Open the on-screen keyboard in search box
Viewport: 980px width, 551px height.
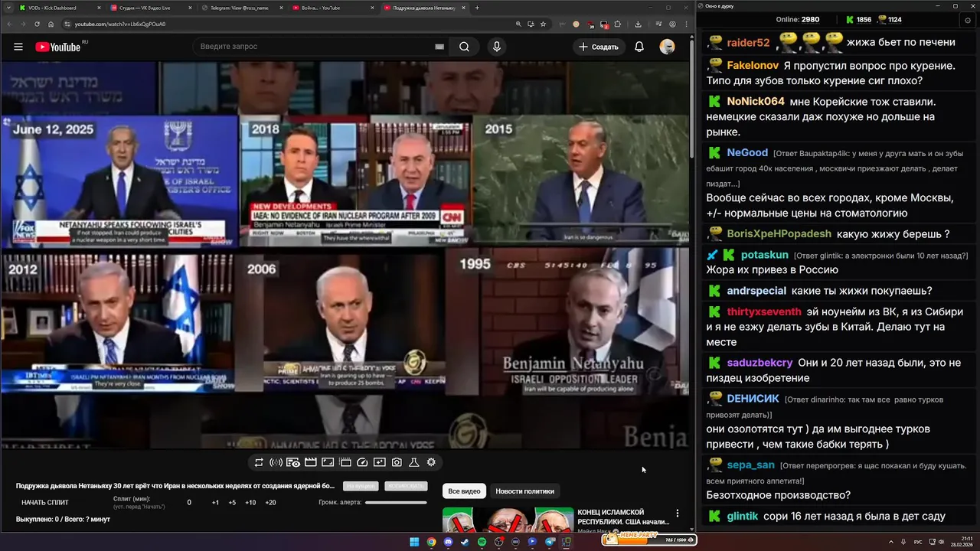pyautogui.click(x=439, y=47)
